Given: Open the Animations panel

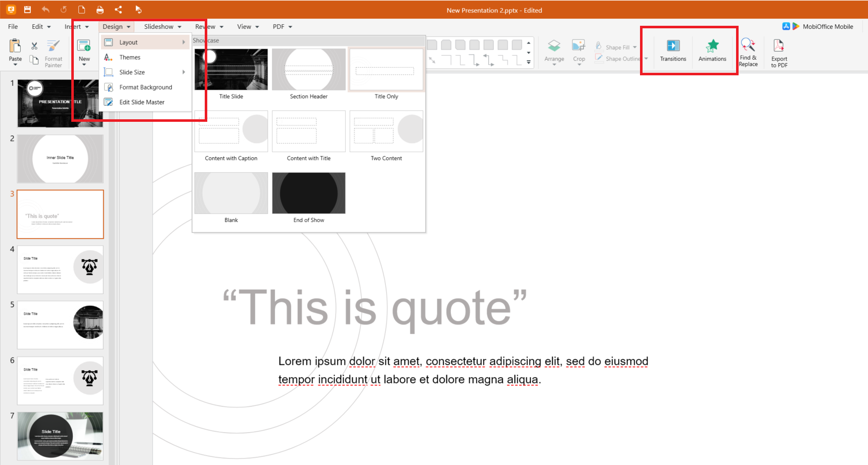Looking at the screenshot, I should tap(712, 51).
